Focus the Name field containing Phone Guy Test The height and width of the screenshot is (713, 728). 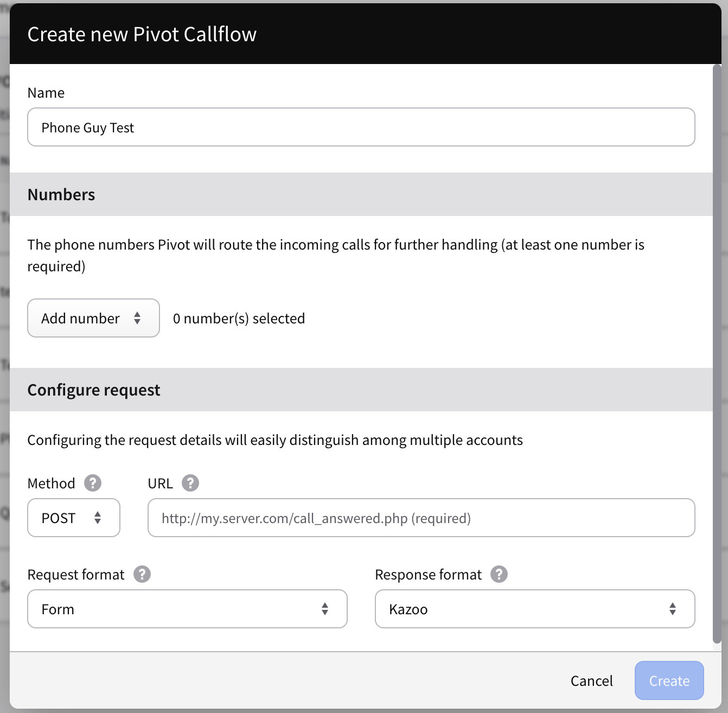click(361, 128)
